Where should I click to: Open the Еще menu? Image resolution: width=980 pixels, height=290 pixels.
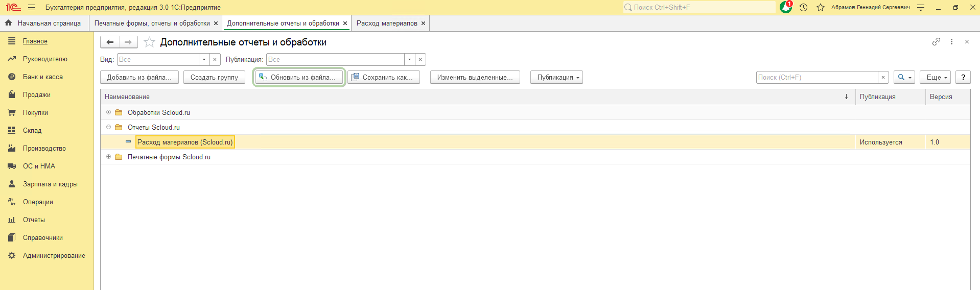coord(935,77)
